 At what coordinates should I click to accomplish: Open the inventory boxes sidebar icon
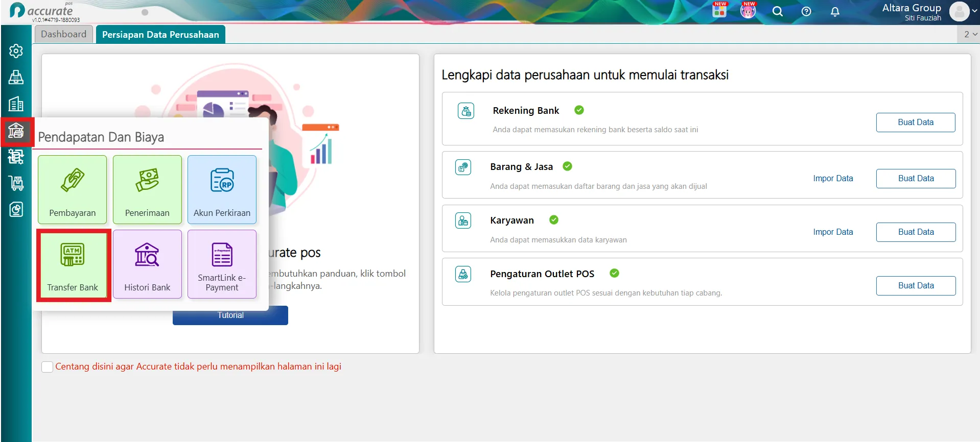[16, 157]
